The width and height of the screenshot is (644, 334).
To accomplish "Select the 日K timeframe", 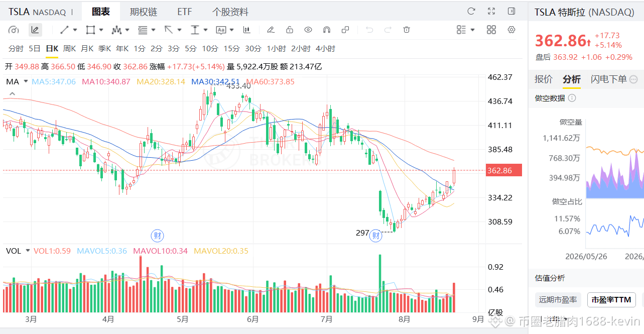I will [x=52, y=49].
